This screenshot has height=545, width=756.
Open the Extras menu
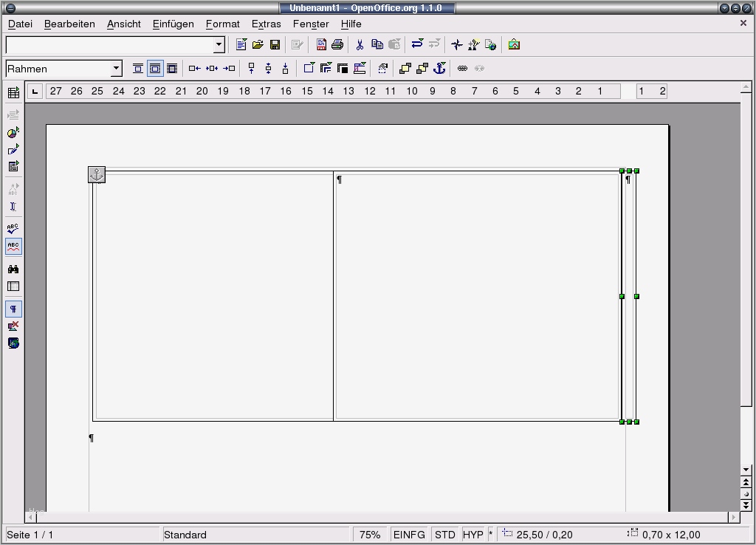[x=266, y=24]
